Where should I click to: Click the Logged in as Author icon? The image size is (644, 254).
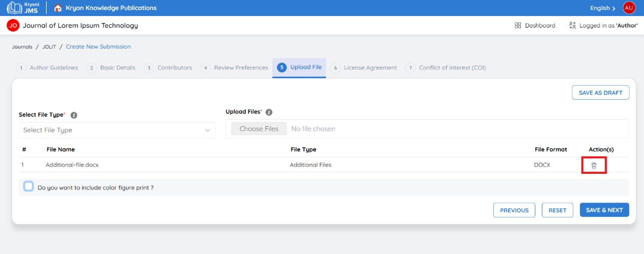coord(572,26)
